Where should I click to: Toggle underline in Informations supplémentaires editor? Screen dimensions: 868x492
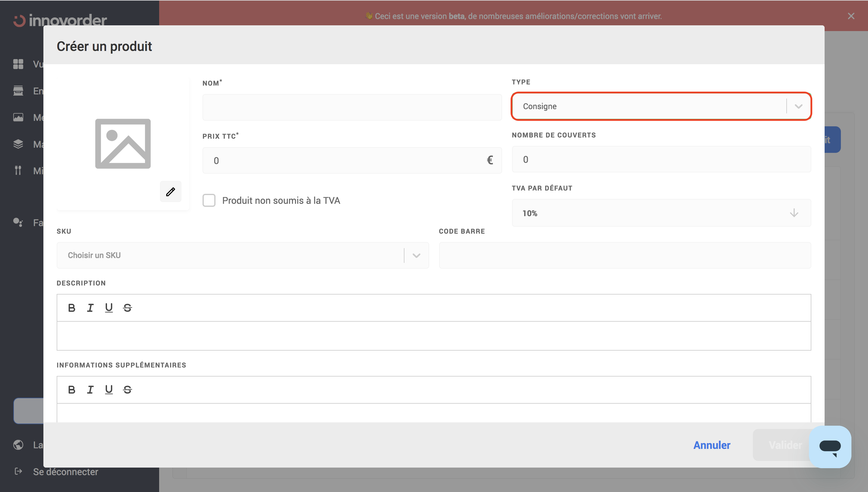[x=109, y=389]
